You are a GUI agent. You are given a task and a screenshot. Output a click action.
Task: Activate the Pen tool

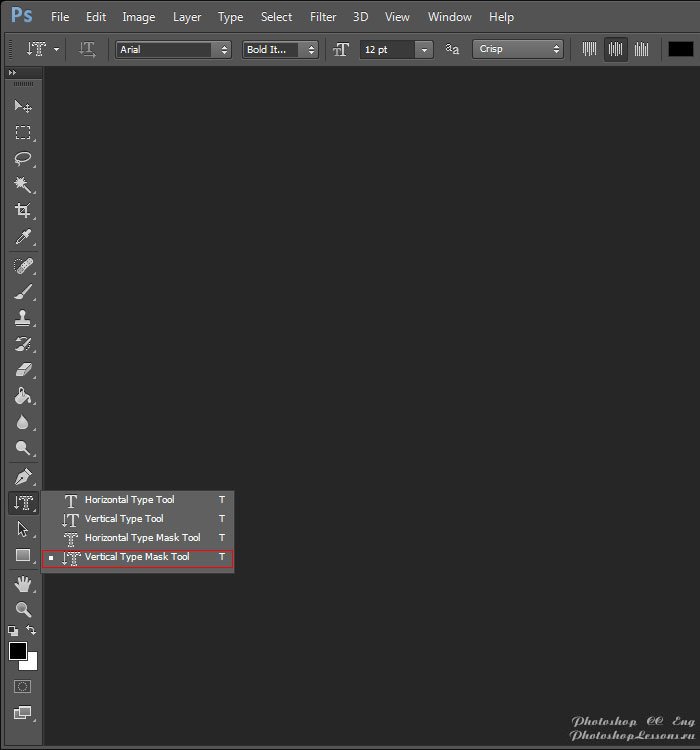pos(22,476)
